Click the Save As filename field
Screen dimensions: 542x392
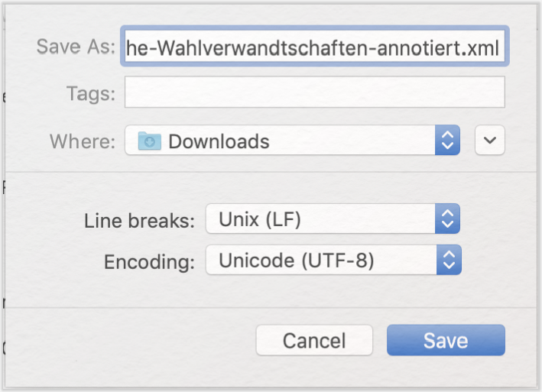pos(314,47)
